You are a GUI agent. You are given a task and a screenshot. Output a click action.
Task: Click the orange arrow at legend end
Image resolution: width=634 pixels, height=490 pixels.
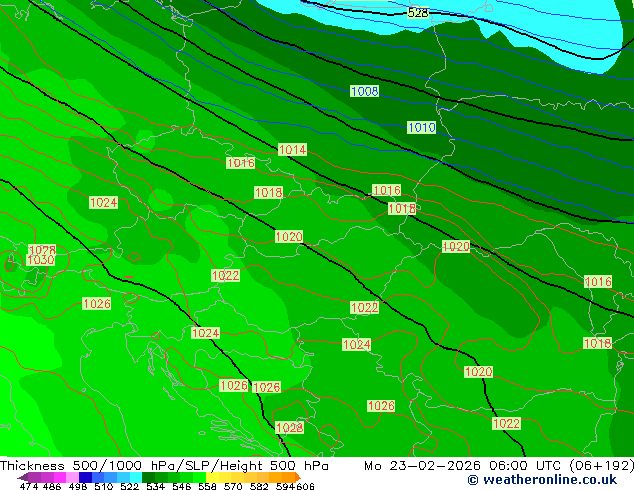click(298, 477)
